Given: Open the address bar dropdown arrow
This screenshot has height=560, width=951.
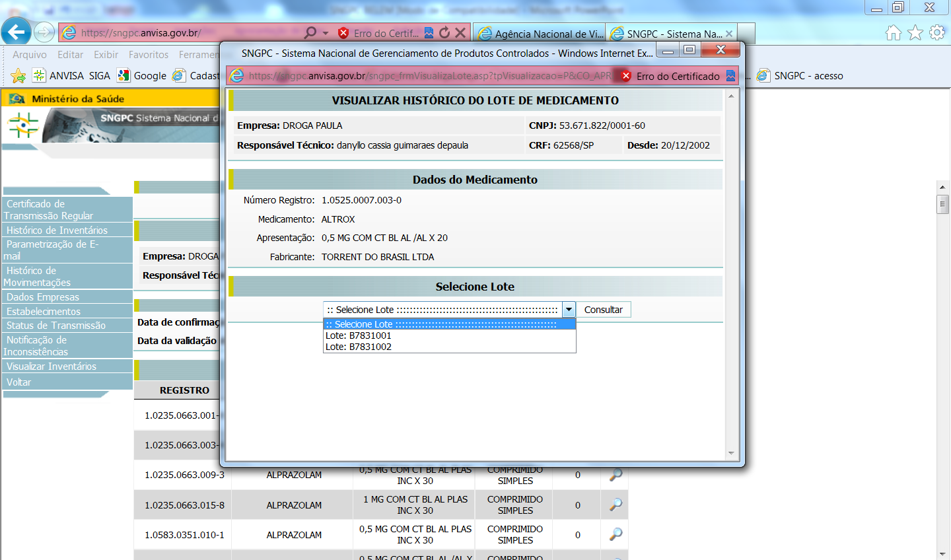Looking at the screenshot, I should coord(326,32).
